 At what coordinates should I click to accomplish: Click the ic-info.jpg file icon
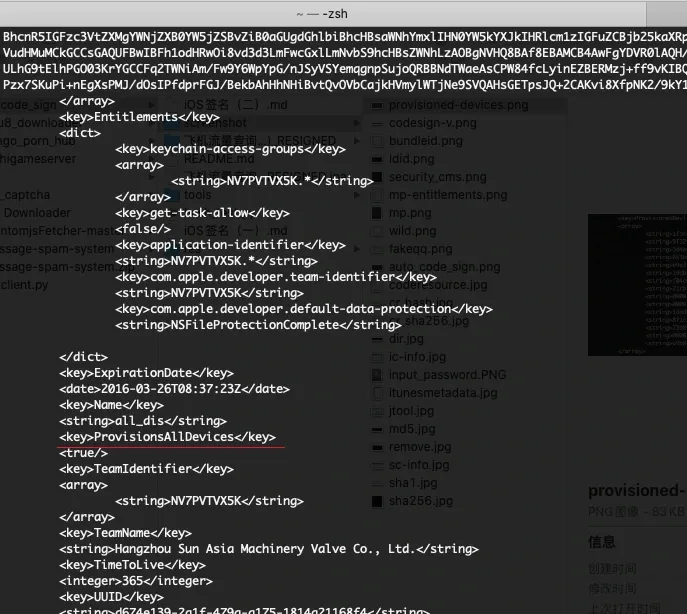377,357
